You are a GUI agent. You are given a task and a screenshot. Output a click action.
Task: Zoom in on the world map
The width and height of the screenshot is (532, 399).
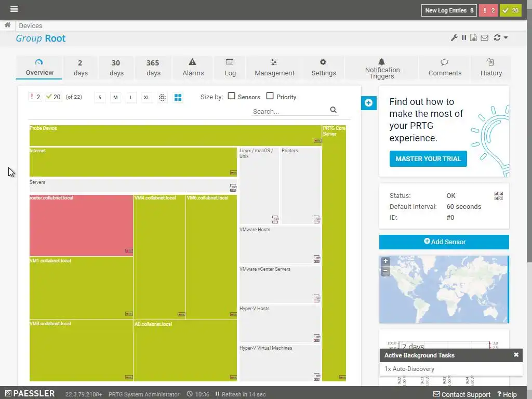tap(385, 261)
